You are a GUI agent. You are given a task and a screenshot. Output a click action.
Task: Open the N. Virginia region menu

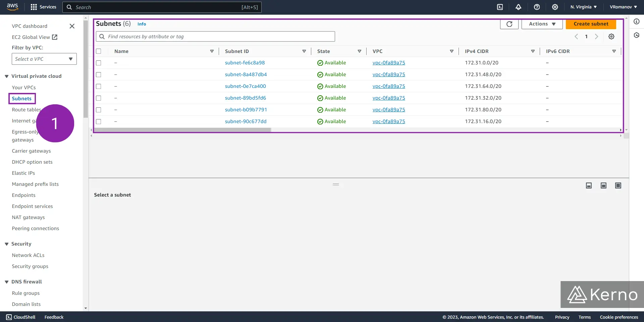583,7
